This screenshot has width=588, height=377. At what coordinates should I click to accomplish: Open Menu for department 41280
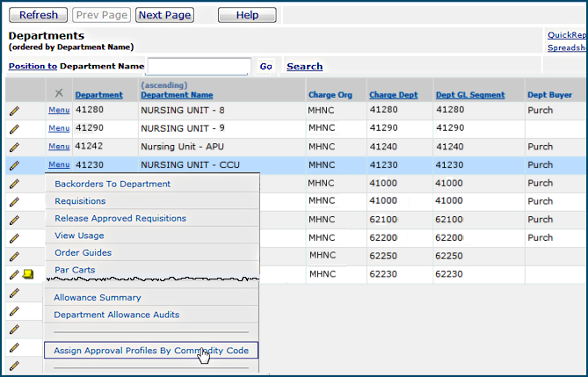click(59, 111)
